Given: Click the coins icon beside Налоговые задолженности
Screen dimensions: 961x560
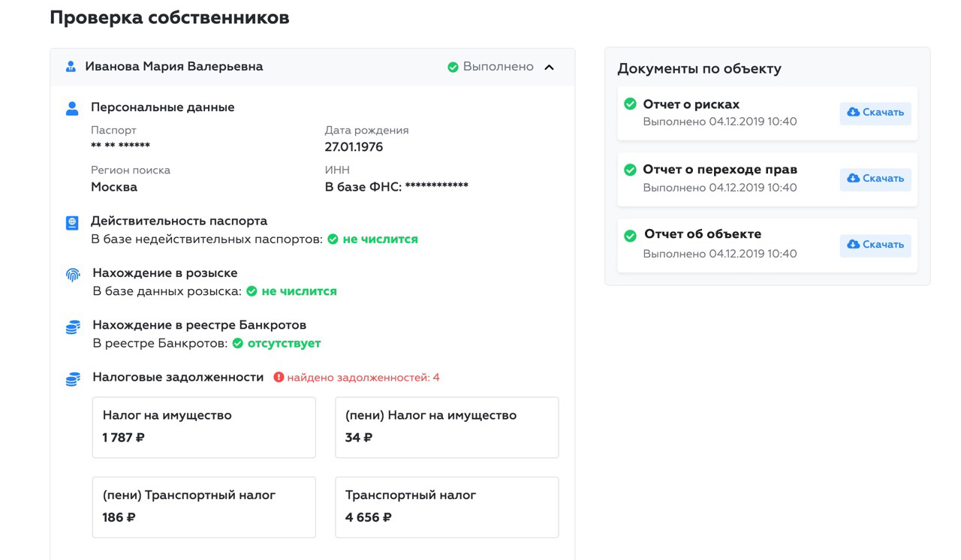Looking at the screenshot, I should tap(73, 379).
